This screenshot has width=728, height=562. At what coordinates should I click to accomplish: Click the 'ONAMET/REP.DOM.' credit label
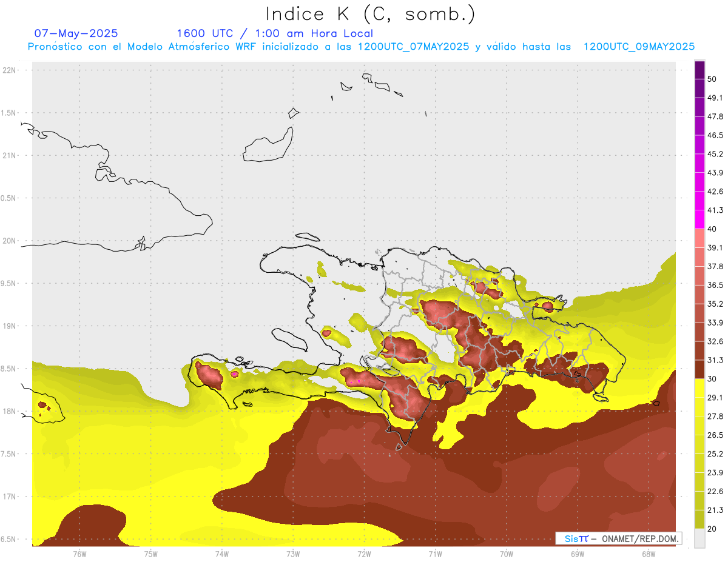(639, 538)
